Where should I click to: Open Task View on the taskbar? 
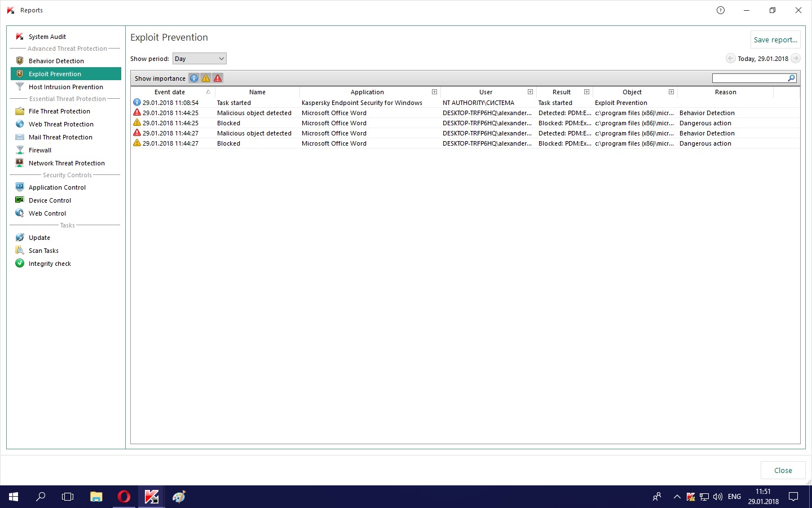[68, 497]
